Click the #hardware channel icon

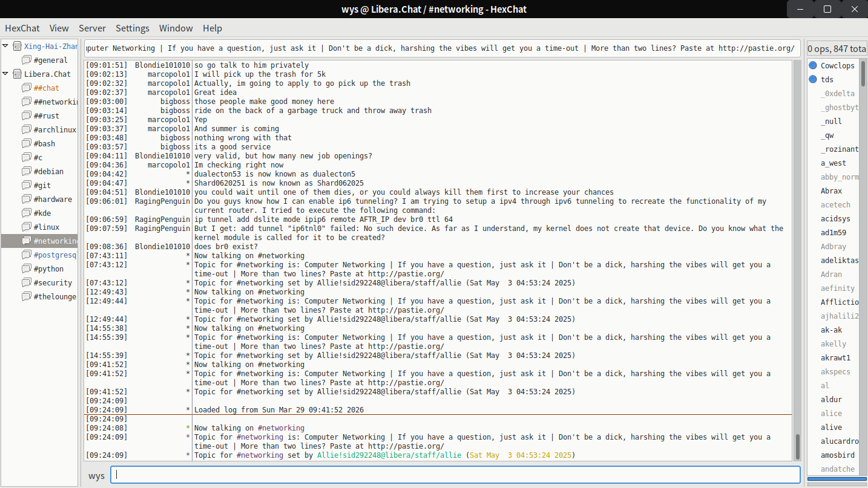pyautogui.click(x=27, y=199)
